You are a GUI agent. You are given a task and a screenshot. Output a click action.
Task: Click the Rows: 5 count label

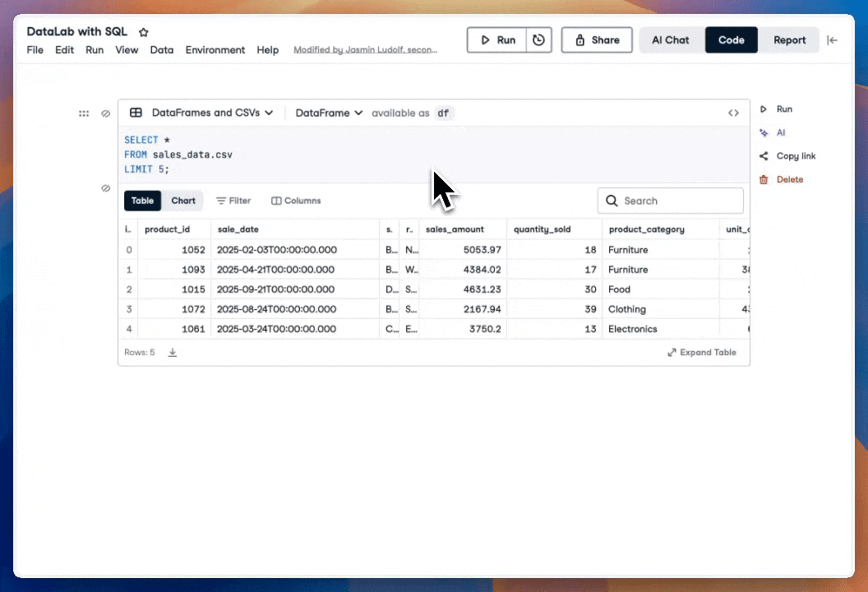140,352
